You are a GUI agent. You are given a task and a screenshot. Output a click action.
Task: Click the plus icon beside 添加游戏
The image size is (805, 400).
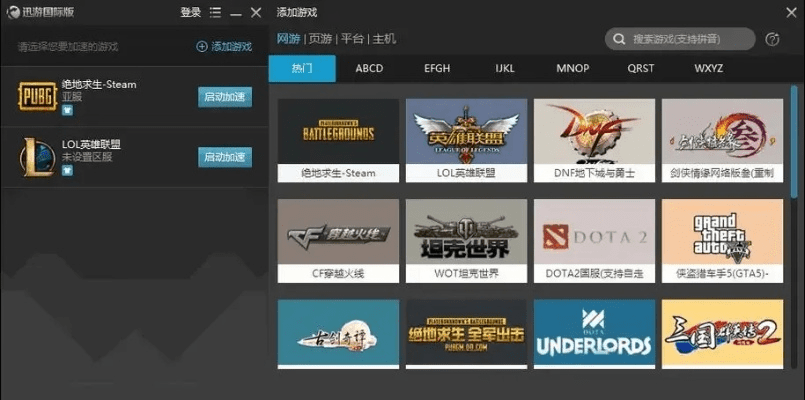click(201, 47)
